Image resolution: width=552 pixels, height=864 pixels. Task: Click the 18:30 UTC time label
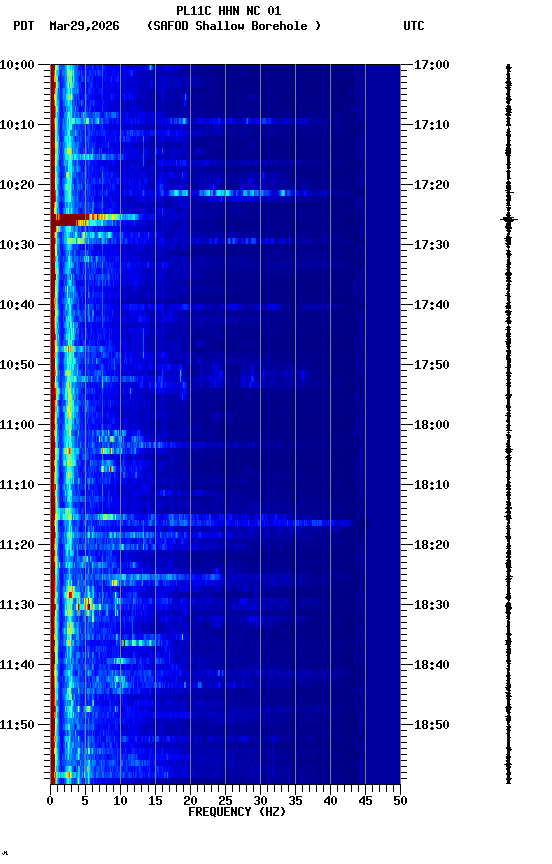coord(432,605)
